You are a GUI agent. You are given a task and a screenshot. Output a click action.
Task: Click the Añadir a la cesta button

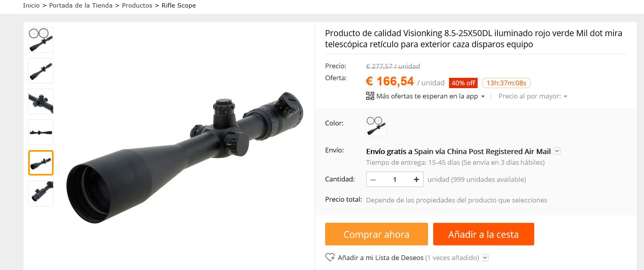click(x=484, y=234)
